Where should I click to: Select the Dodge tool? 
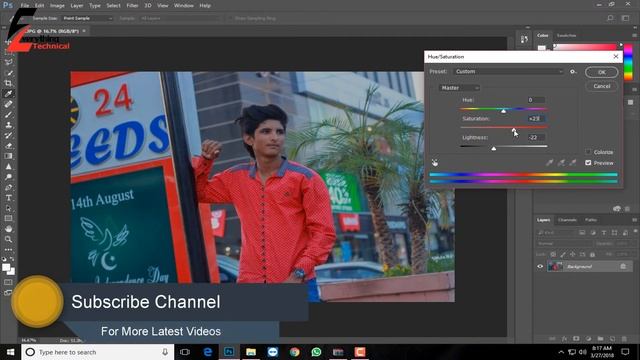coord(8,177)
